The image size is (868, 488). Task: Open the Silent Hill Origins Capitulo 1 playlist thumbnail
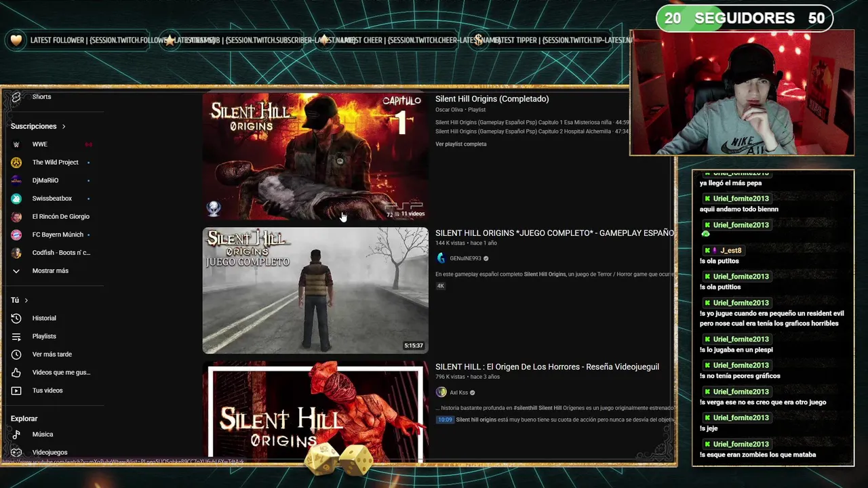[315, 156]
